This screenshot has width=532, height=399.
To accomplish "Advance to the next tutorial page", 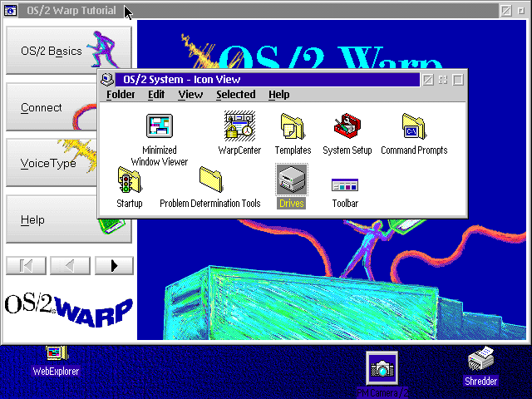I will [x=114, y=265].
